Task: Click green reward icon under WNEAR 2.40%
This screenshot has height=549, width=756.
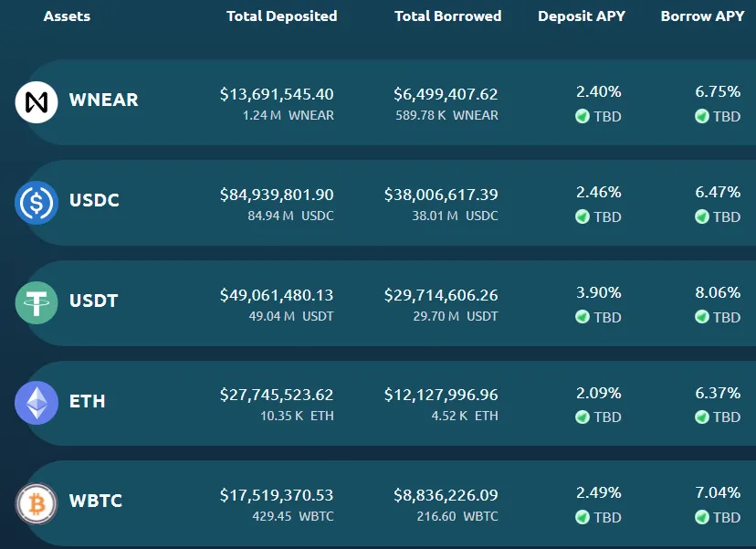Action: point(583,116)
